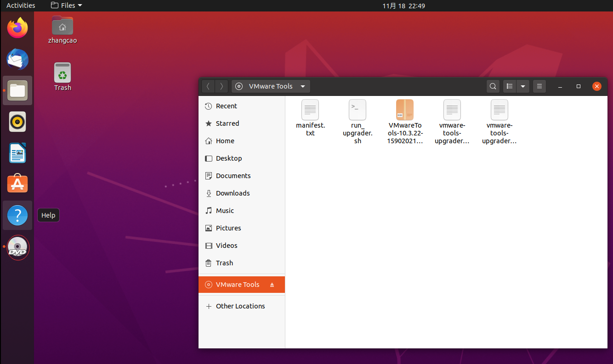Open Downloads in the sidebar

click(242, 193)
